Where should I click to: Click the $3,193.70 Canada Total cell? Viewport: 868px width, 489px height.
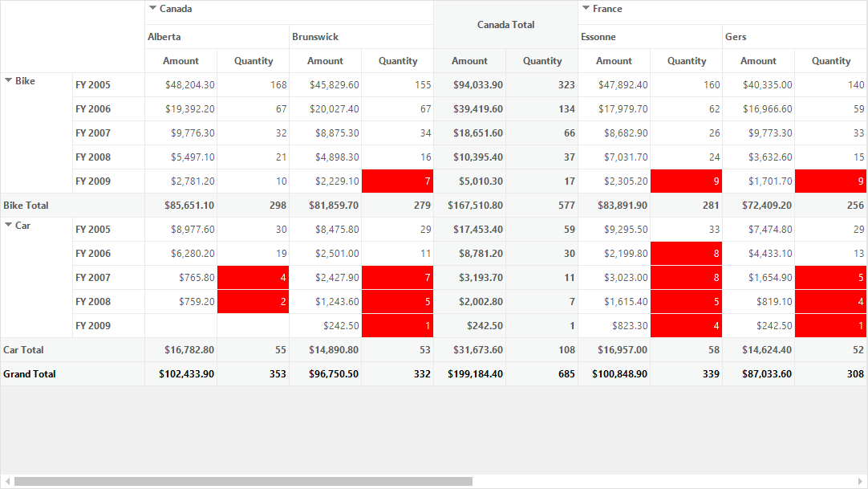(470, 278)
